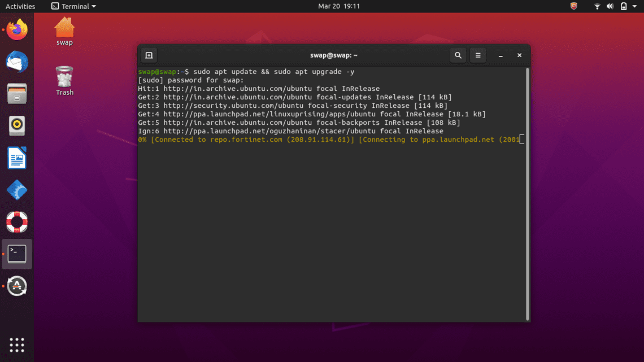Launch the Rhythmbox speaker icon
This screenshot has width=644, height=362.
coord(16,125)
